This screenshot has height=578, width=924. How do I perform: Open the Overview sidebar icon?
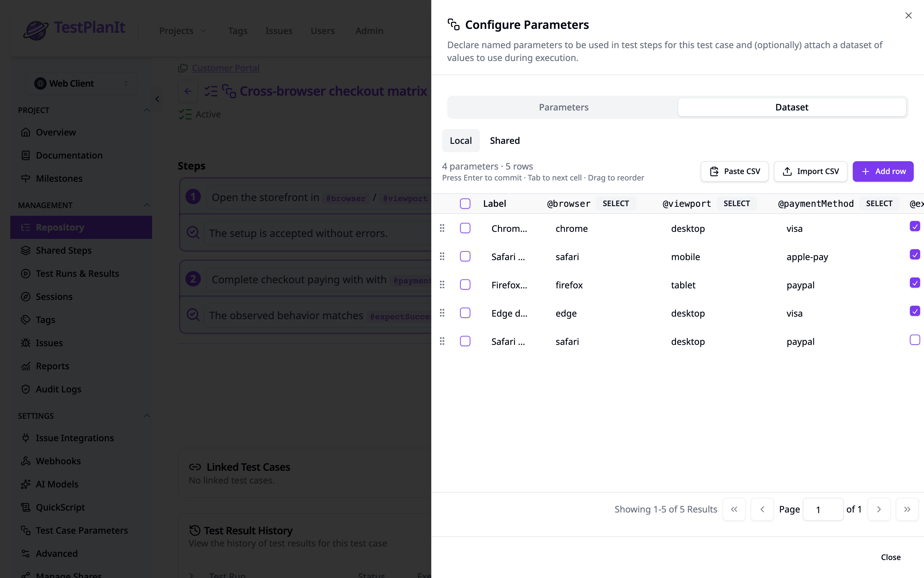coord(26,132)
